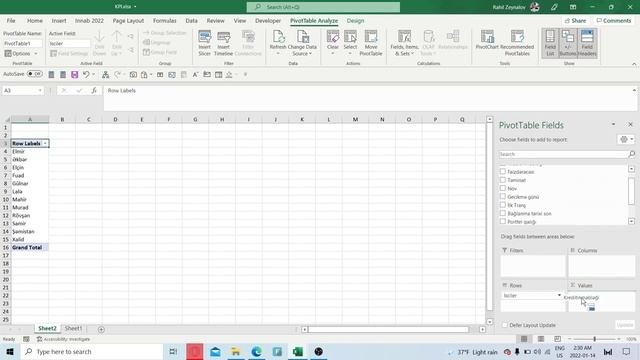Open the Formulas tab

pos(164,20)
